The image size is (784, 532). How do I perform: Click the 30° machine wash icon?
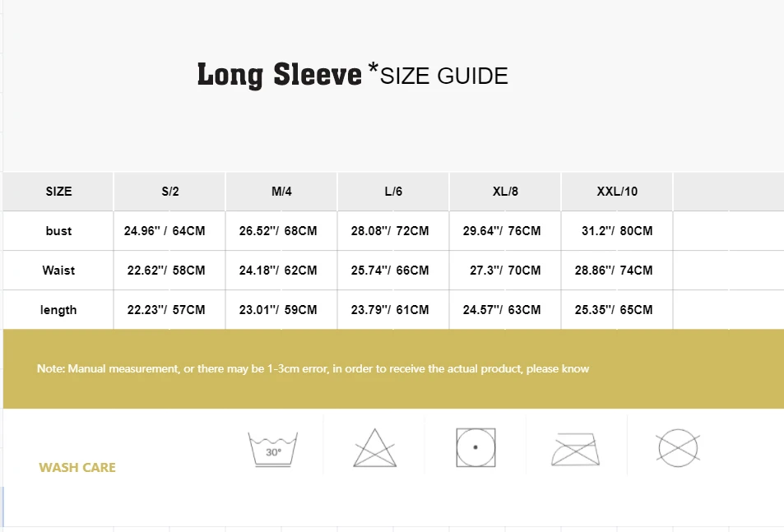273,449
